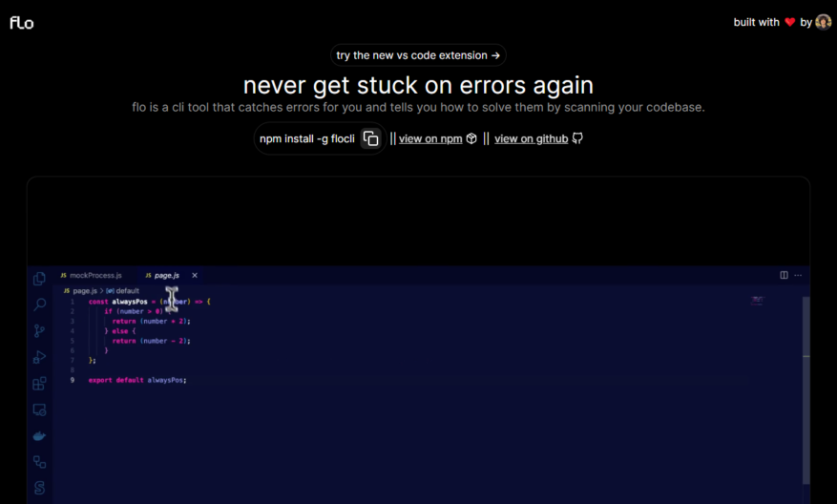Click the S-shaped icon in the sidebar
The height and width of the screenshot is (504, 837).
(39, 488)
